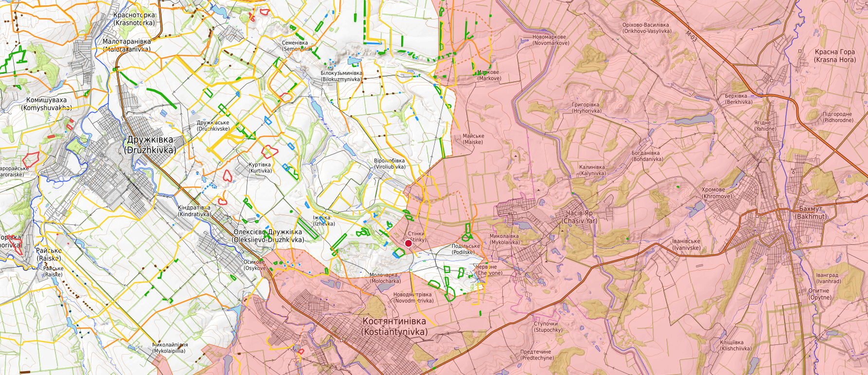Select the Берхівка (Berkhivka) label
Image resolution: width=868 pixels, height=375 pixels.
tap(739, 99)
